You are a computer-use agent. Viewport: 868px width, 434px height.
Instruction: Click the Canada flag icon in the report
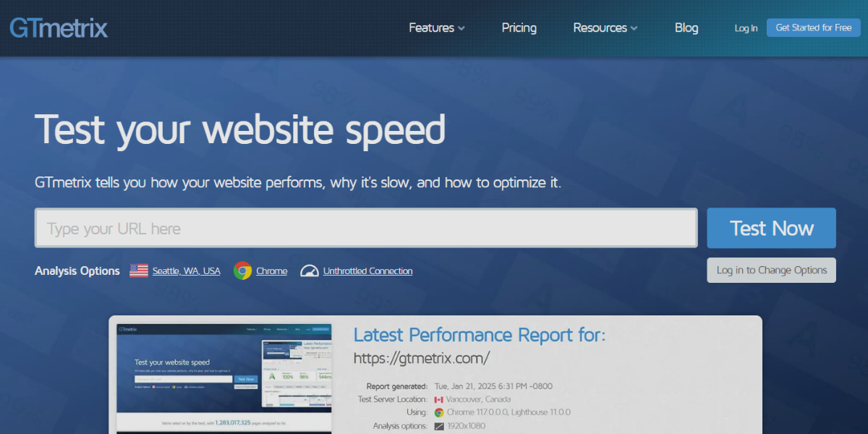click(438, 399)
